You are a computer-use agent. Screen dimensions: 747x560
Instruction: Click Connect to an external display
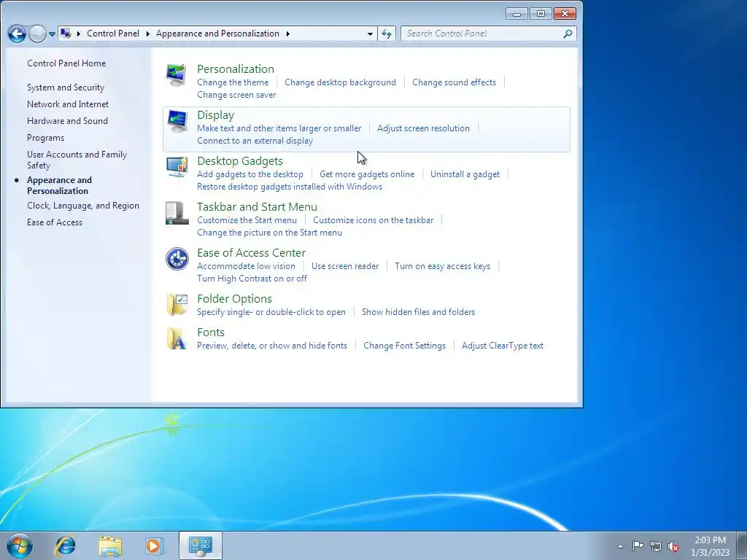point(255,141)
